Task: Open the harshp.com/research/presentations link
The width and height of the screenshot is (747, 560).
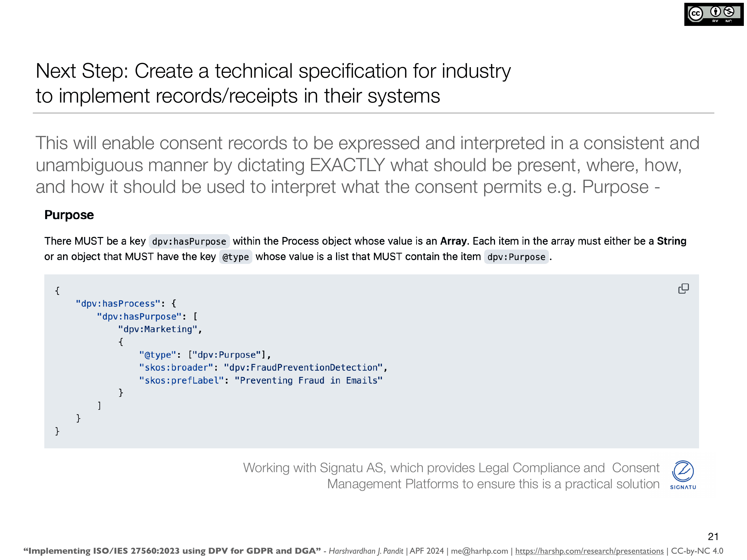Action: click(x=589, y=551)
